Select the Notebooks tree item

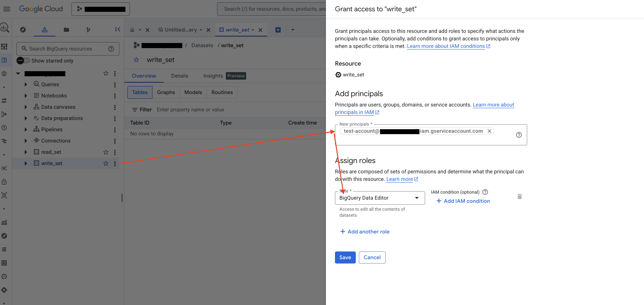tap(54, 96)
